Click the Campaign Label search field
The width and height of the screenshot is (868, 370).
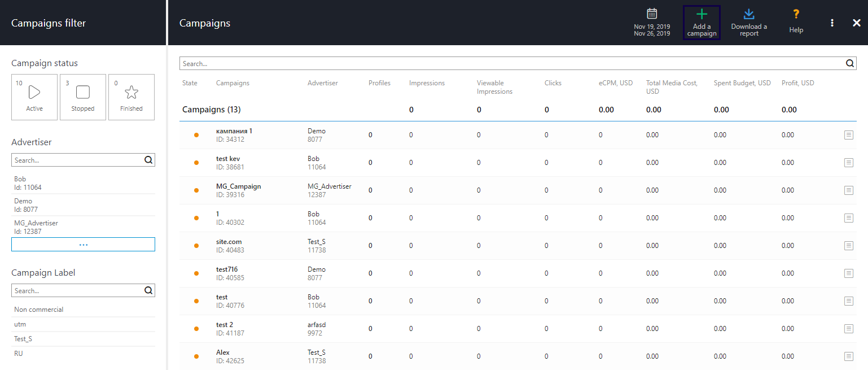point(77,290)
